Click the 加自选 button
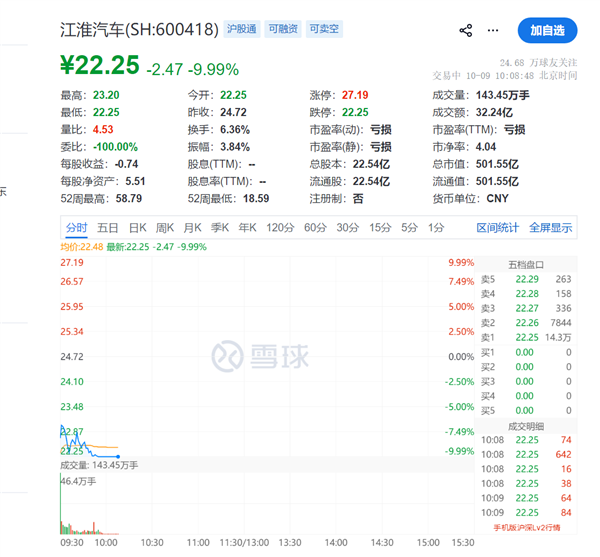The image size is (600, 557). [x=547, y=30]
